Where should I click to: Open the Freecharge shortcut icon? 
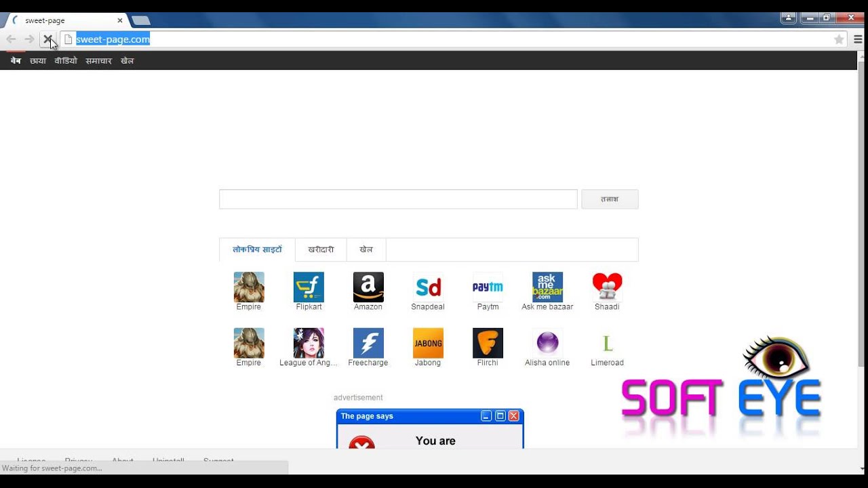coord(368,343)
